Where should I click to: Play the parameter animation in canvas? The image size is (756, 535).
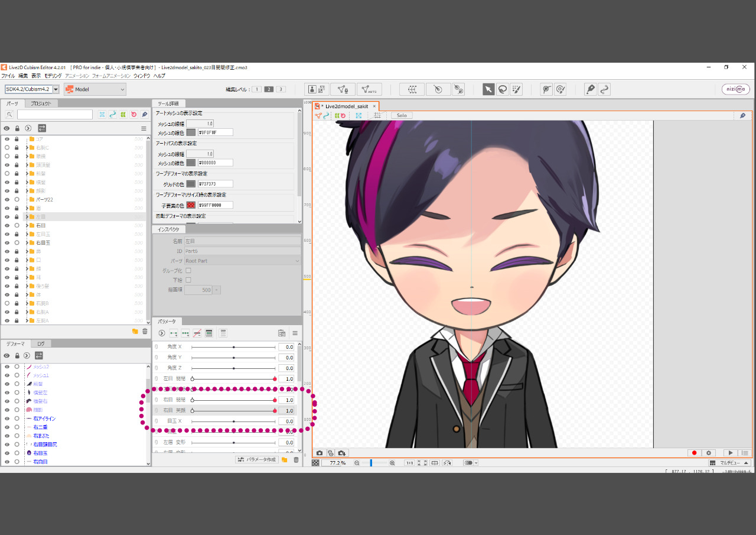point(731,453)
